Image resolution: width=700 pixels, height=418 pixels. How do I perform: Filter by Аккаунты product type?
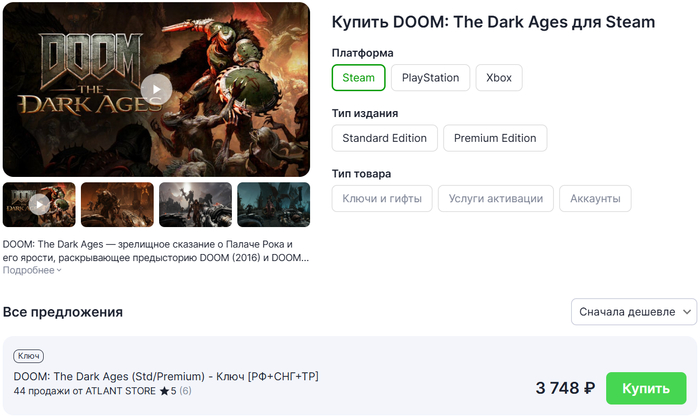tap(595, 199)
